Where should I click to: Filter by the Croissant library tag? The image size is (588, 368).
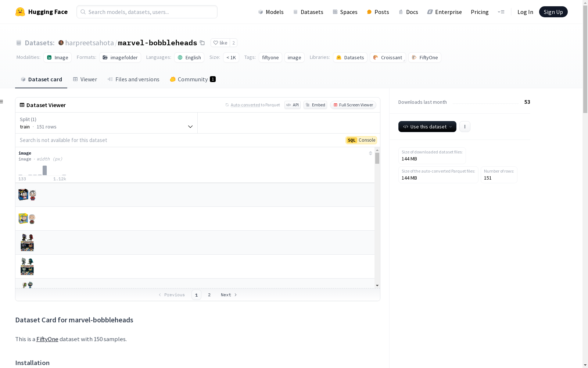pos(388,57)
